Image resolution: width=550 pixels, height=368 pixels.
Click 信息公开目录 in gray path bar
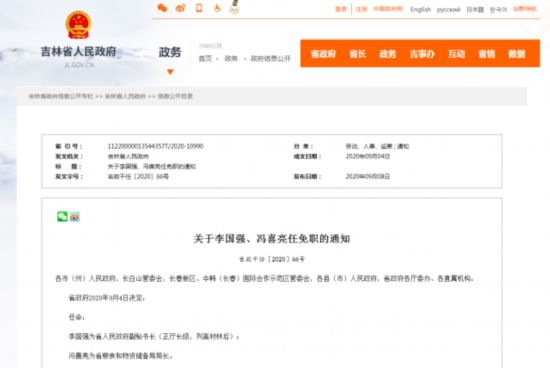point(175,96)
